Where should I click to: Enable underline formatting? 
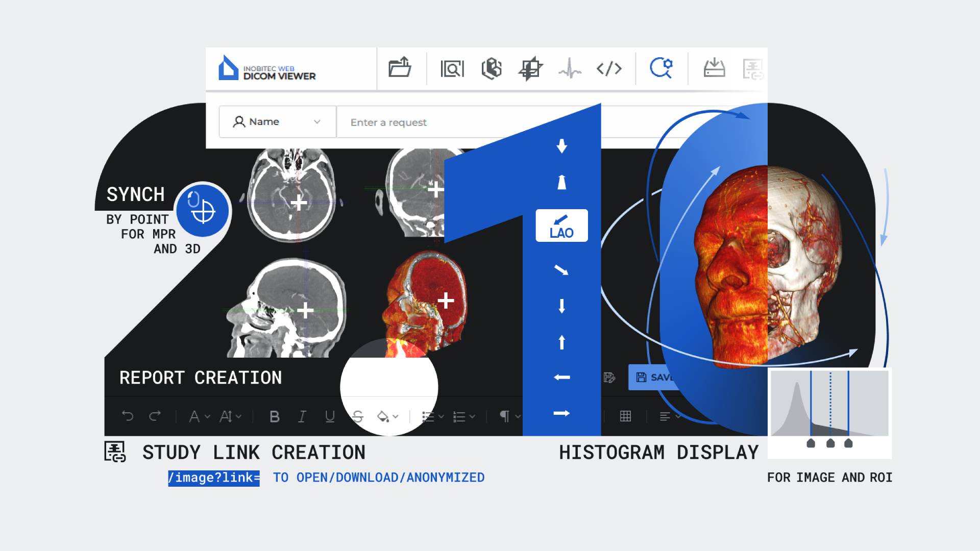[x=329, y=416]
